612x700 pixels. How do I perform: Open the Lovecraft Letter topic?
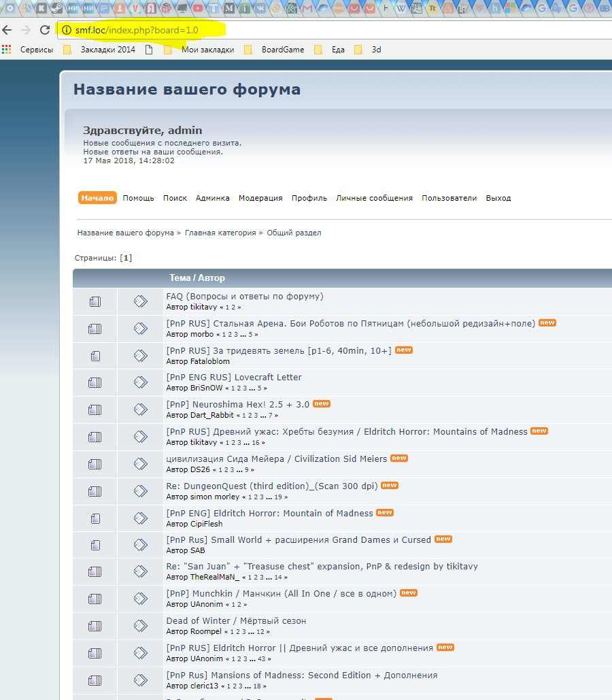234,378
